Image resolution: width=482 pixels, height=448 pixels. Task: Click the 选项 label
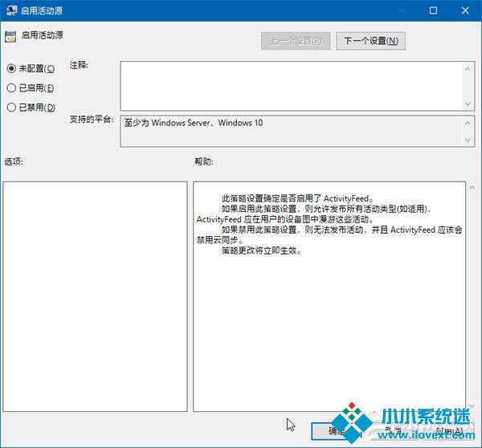(14, 161)
